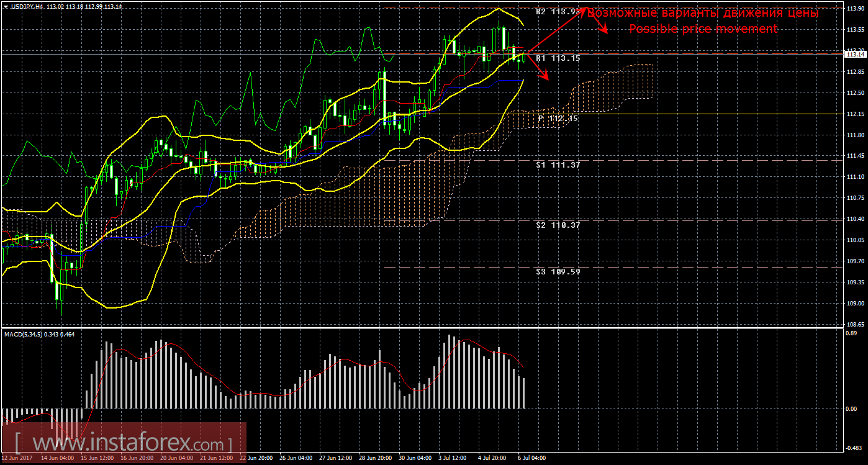Click the 110.40 price scale value

click(x=856, y=219)
